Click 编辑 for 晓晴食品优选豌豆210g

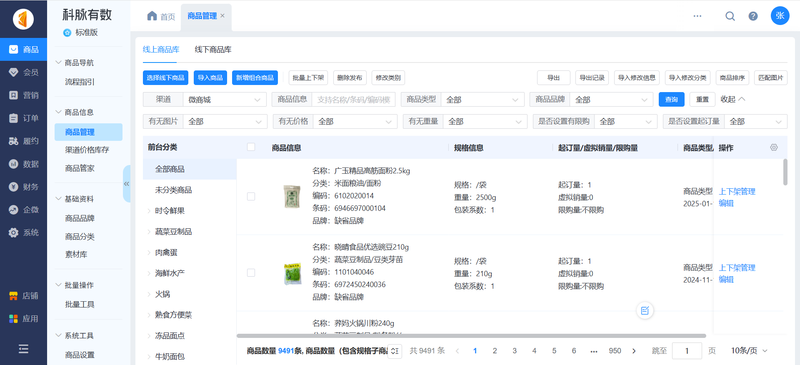tap(726, 280)
